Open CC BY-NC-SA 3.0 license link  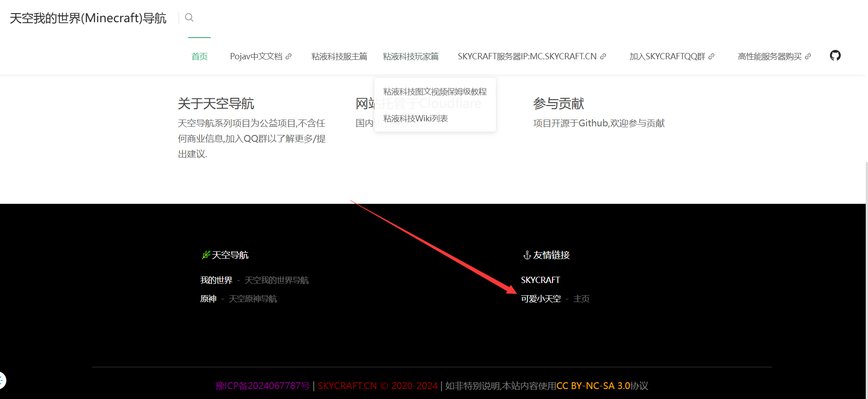[x=593, y=386]
